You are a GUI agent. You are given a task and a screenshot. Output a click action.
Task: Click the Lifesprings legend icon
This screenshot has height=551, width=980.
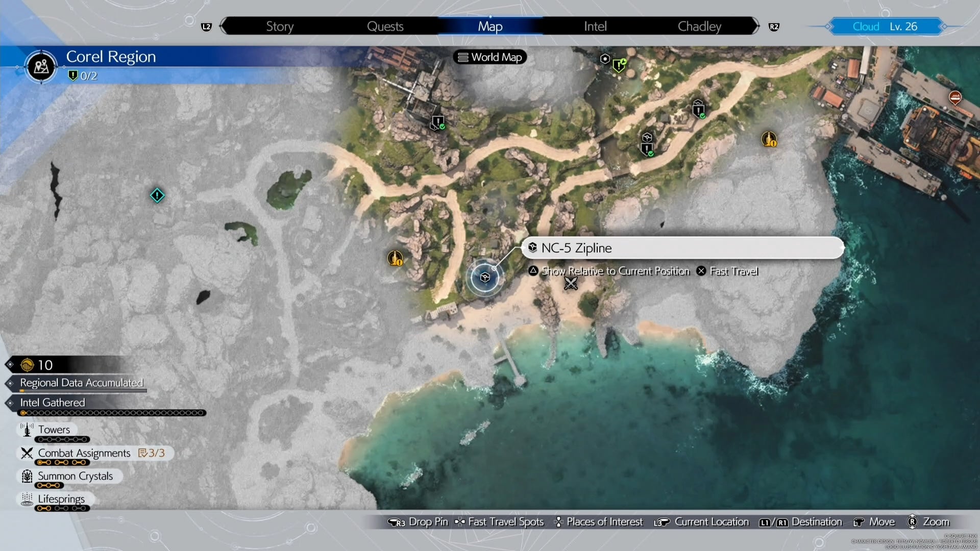tap(27, 500)
